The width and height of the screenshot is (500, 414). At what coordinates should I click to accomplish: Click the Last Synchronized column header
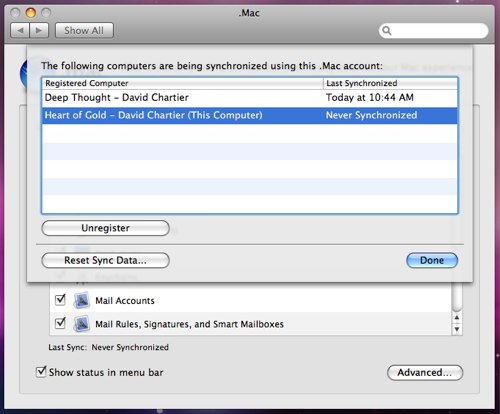390,83
